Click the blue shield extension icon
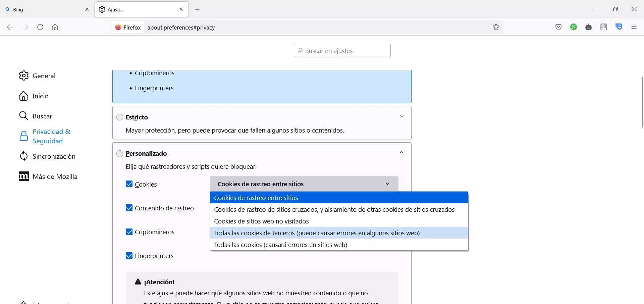 [619, 27]
